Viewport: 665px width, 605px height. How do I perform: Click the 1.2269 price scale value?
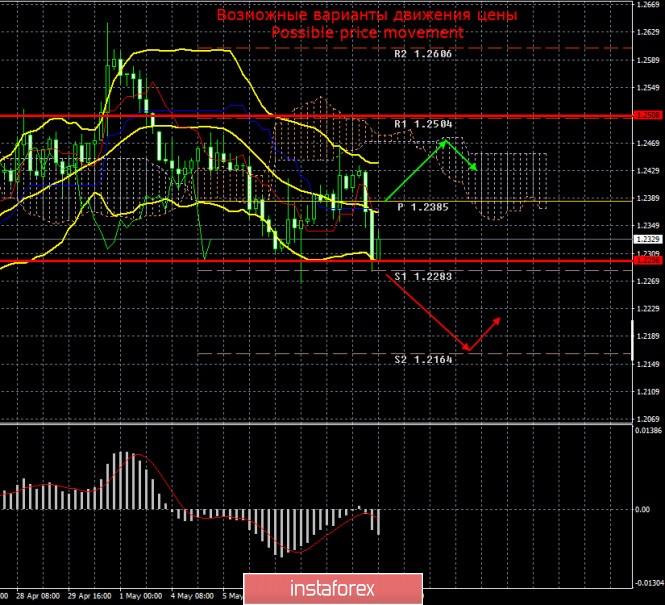point(648,281)
